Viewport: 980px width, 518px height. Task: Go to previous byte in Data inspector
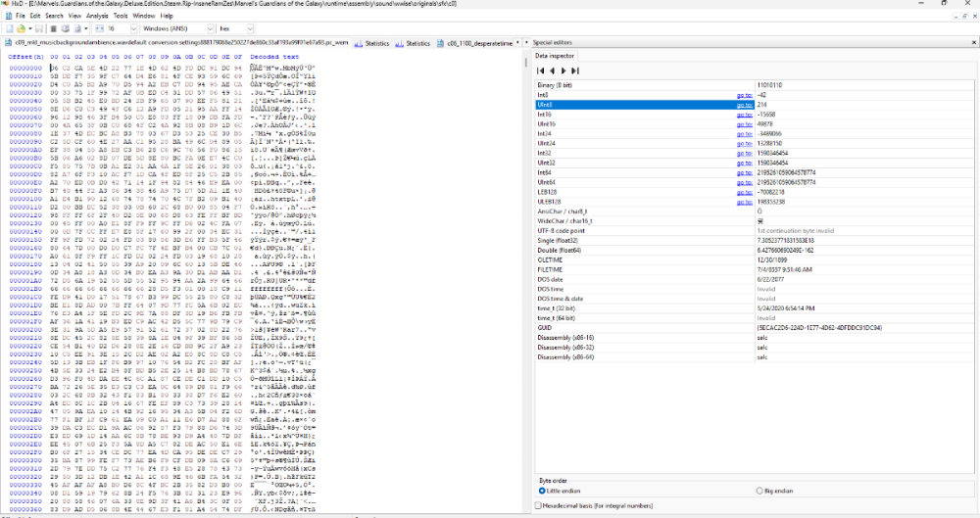pos(553,71)
